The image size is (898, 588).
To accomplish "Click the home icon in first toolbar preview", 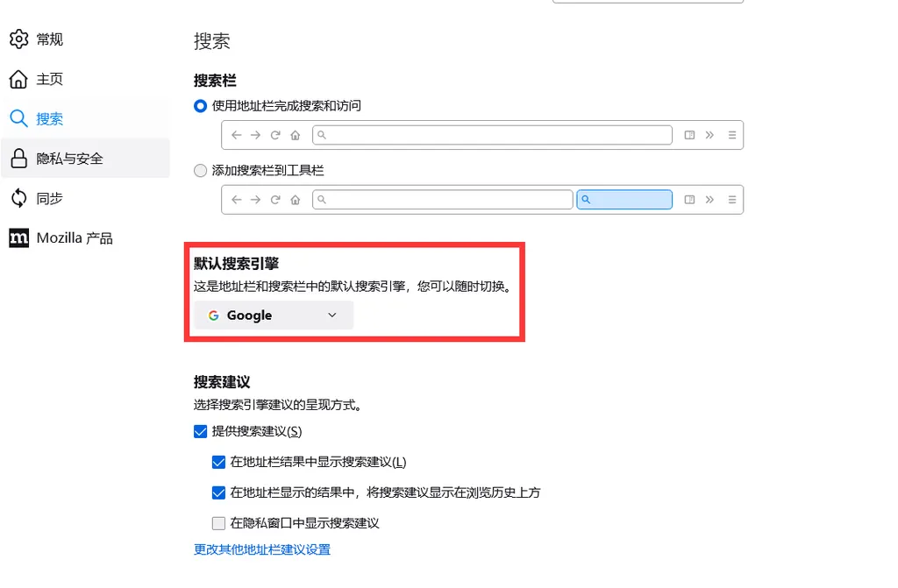I will [295, 135].
